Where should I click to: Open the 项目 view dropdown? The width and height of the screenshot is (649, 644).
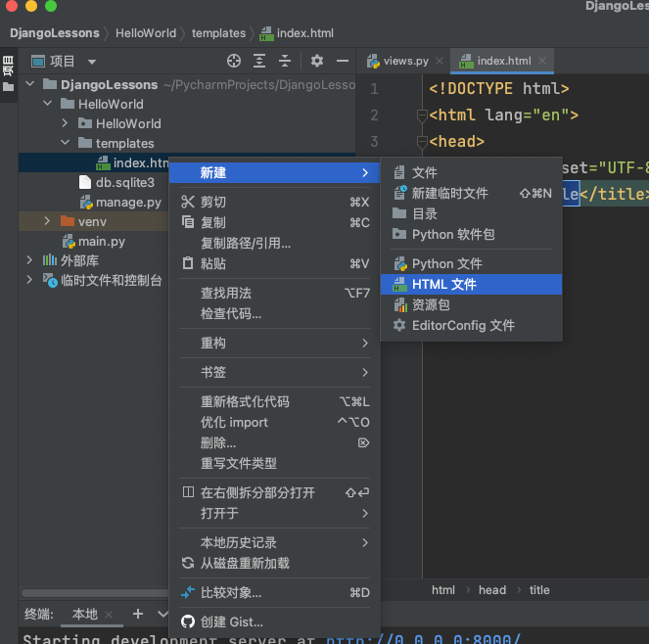click(92, 62)
